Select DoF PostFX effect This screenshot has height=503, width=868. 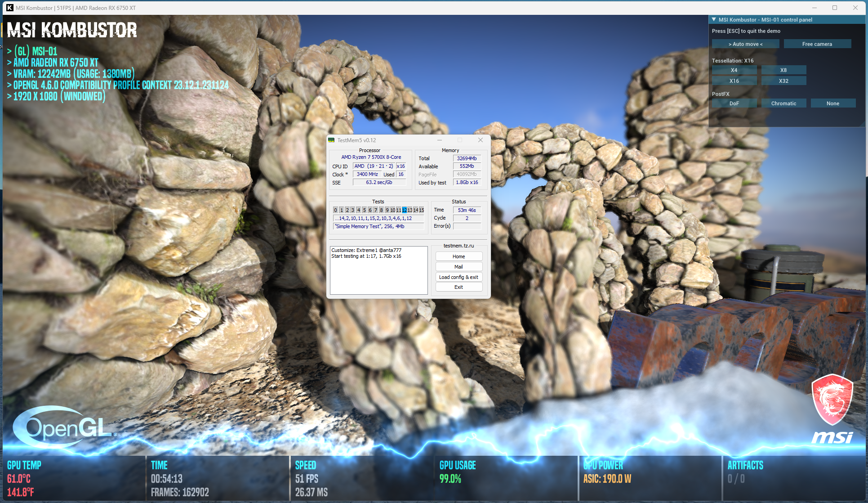pyautogui.click(x=734, y=103)
